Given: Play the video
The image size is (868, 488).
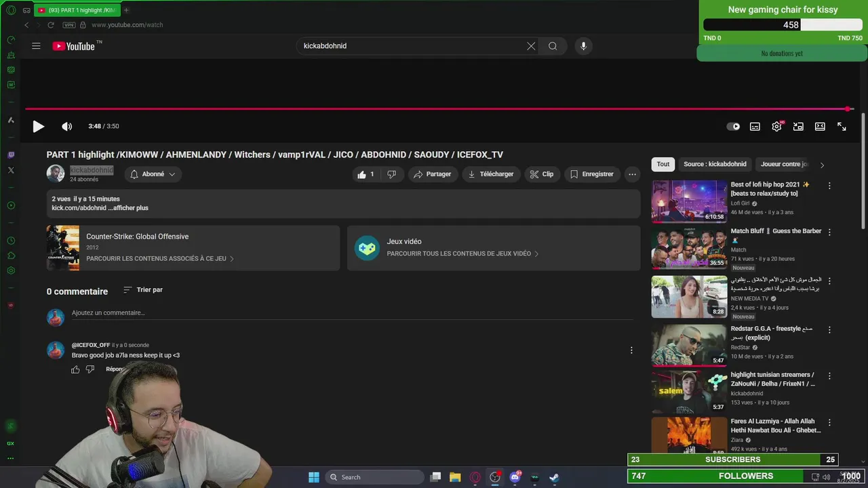Looking at the screenshot, I should [38, 126].
